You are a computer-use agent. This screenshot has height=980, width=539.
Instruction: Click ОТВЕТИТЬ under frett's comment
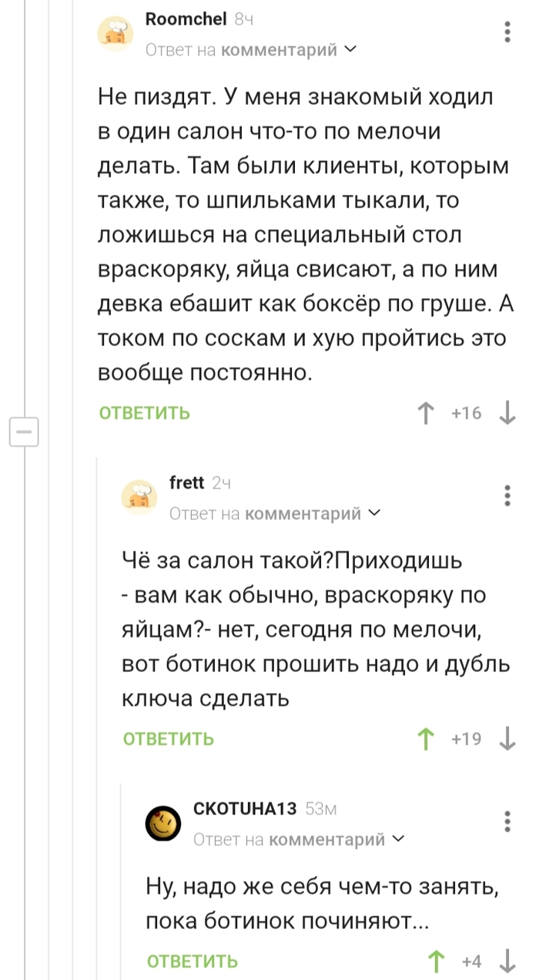click(x=169, y=740)
